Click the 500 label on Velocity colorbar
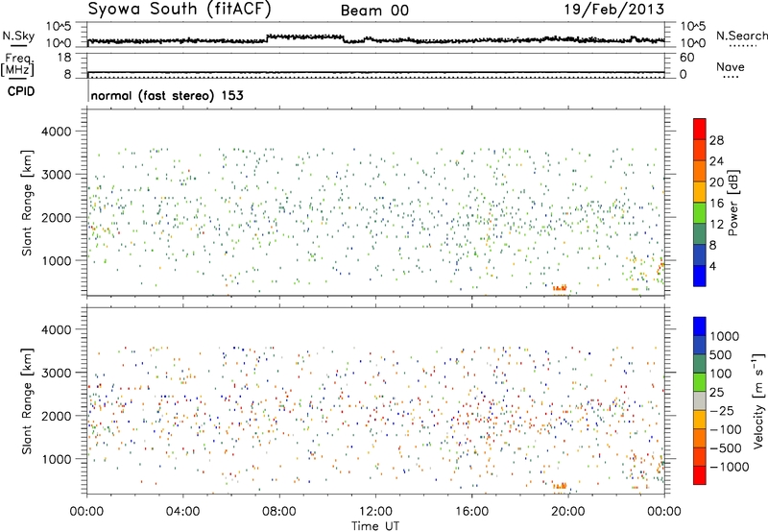Screen dimensions: 768x532 pyautogui.click(x=721, y=355)
